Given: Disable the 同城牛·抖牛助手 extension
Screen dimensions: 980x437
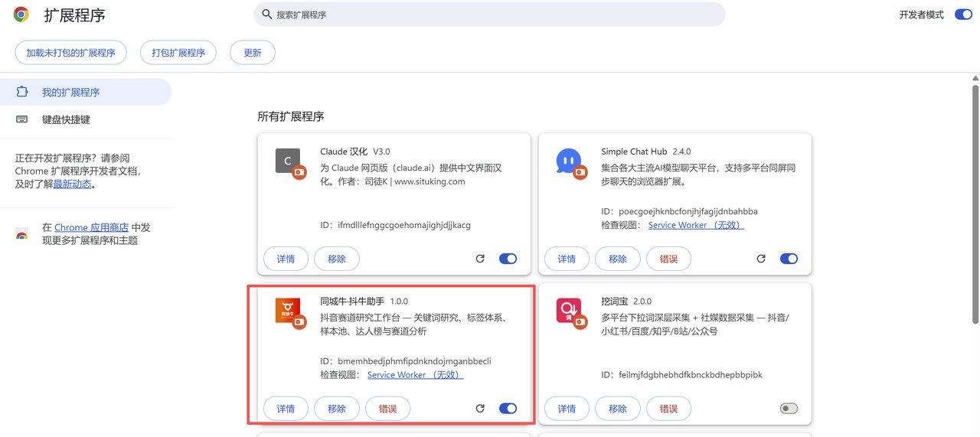Looking at the screenshot, I should (x=508, y=409).
